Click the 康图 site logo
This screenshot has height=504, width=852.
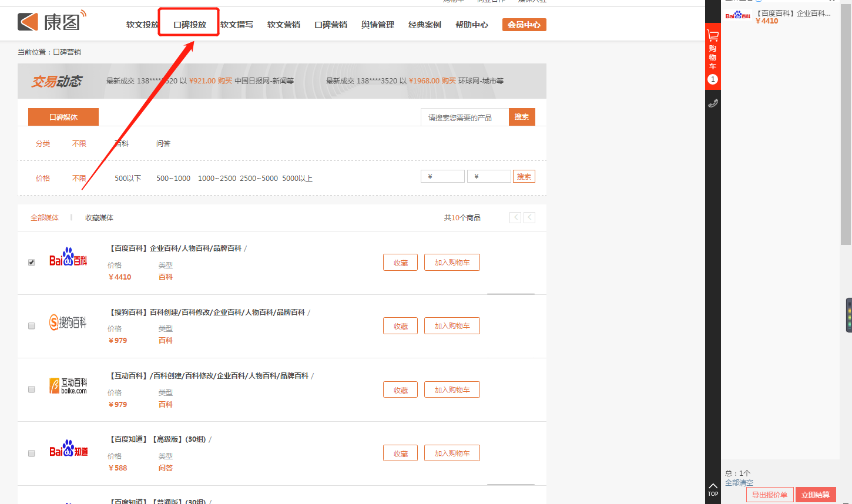click(52, 21)
